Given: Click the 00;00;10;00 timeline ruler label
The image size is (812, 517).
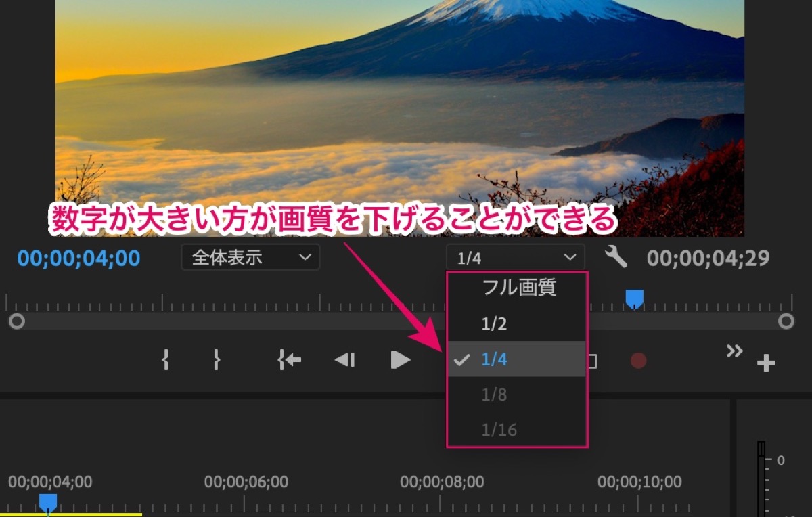Looking at the screenshot, I should [x=639, y=482].
